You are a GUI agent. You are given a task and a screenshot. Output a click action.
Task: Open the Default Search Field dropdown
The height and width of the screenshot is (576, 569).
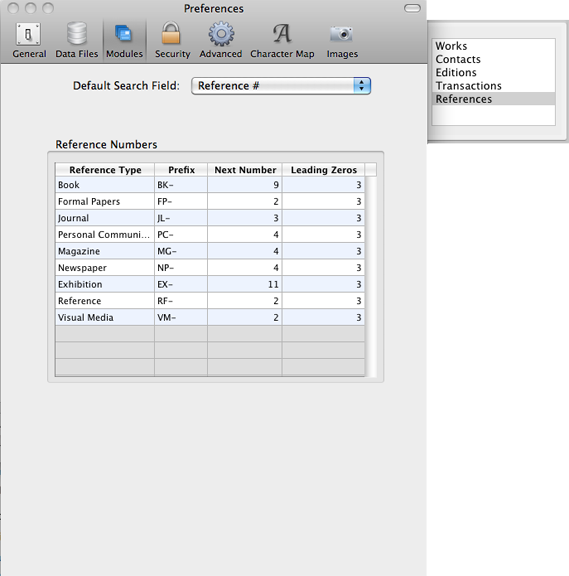click(281, 86)
